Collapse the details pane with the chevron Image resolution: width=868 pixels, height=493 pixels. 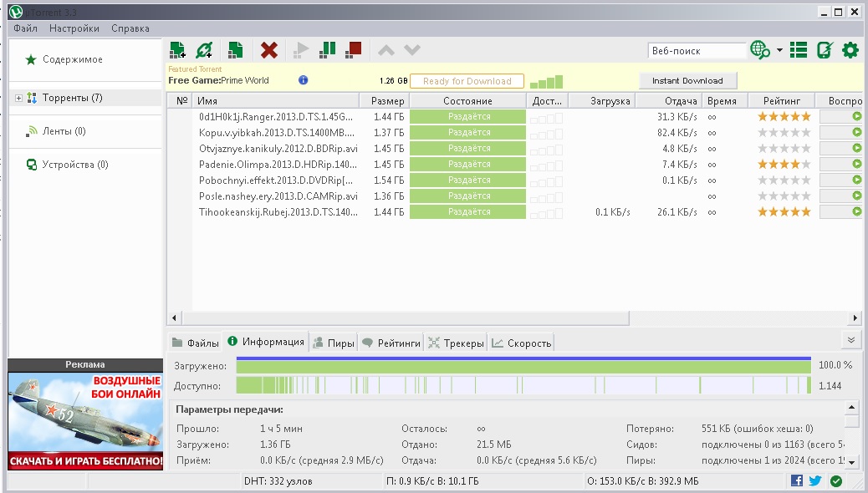coord(851,340)
